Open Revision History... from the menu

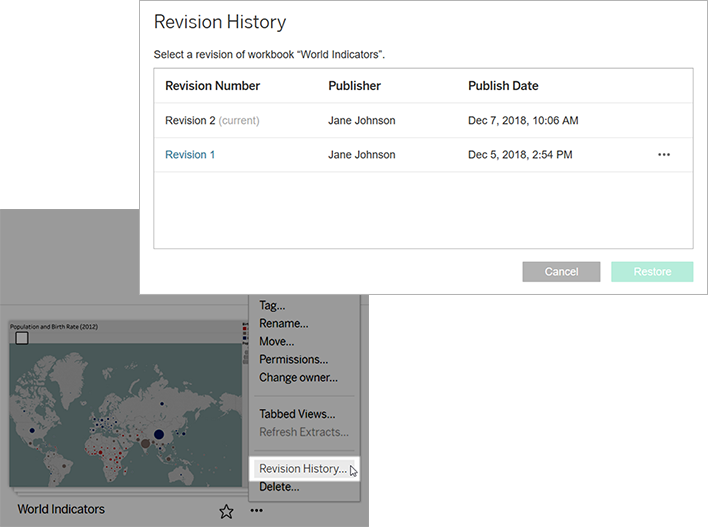(304, 469)
